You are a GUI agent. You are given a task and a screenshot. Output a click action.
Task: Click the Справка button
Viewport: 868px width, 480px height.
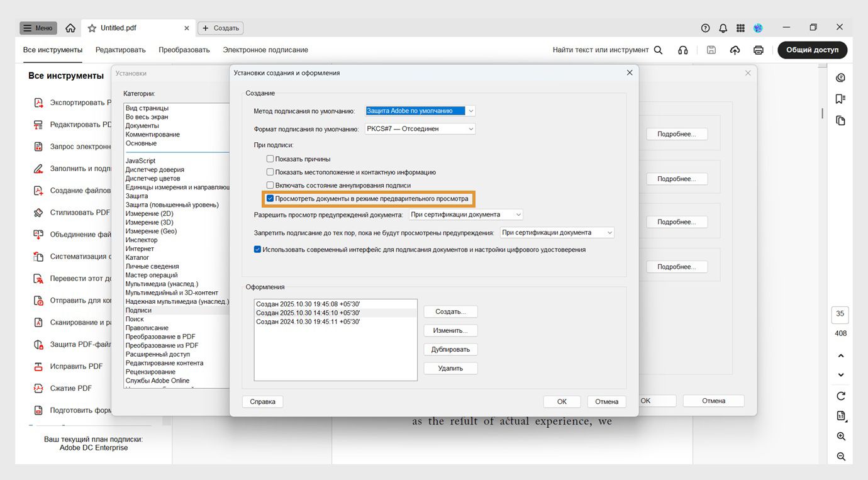pyautogui.click(x=262, y=401)
